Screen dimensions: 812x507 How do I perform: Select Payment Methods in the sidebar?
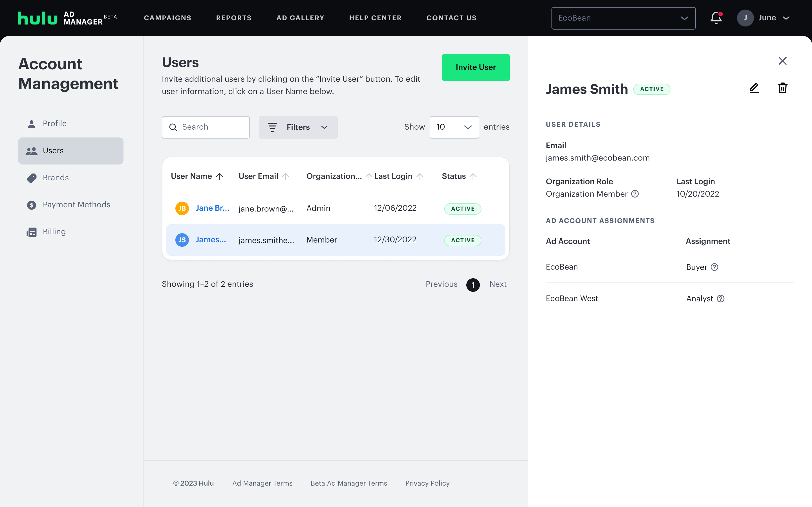[76, 204]
